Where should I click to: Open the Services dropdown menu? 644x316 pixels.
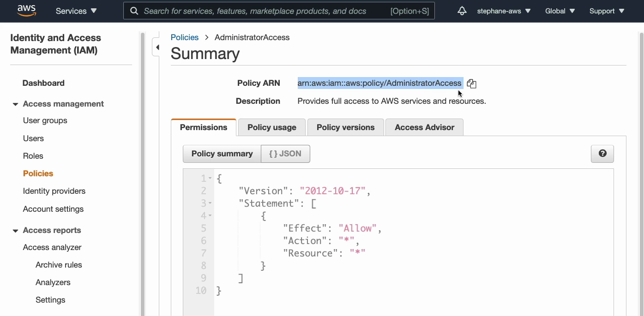[76, 11]
